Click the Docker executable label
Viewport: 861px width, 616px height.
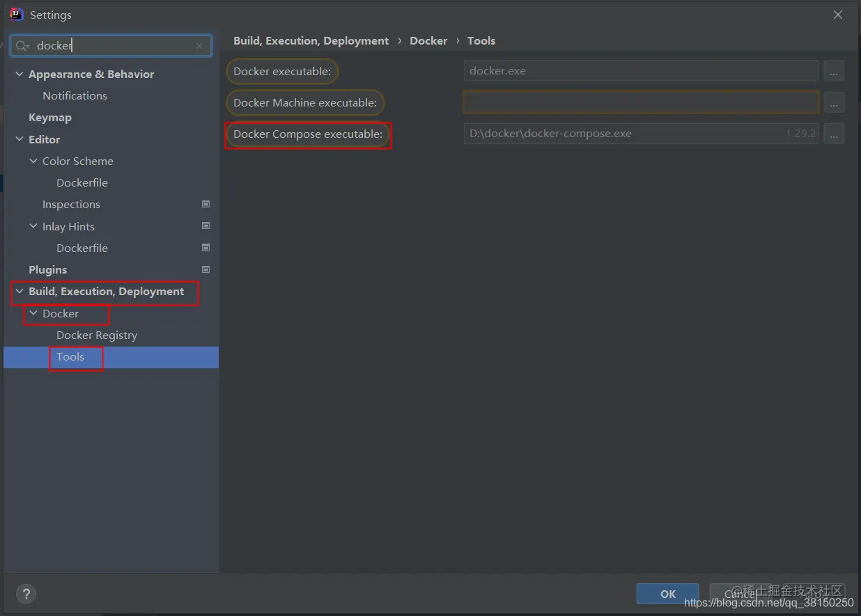(x=282, y=71)
